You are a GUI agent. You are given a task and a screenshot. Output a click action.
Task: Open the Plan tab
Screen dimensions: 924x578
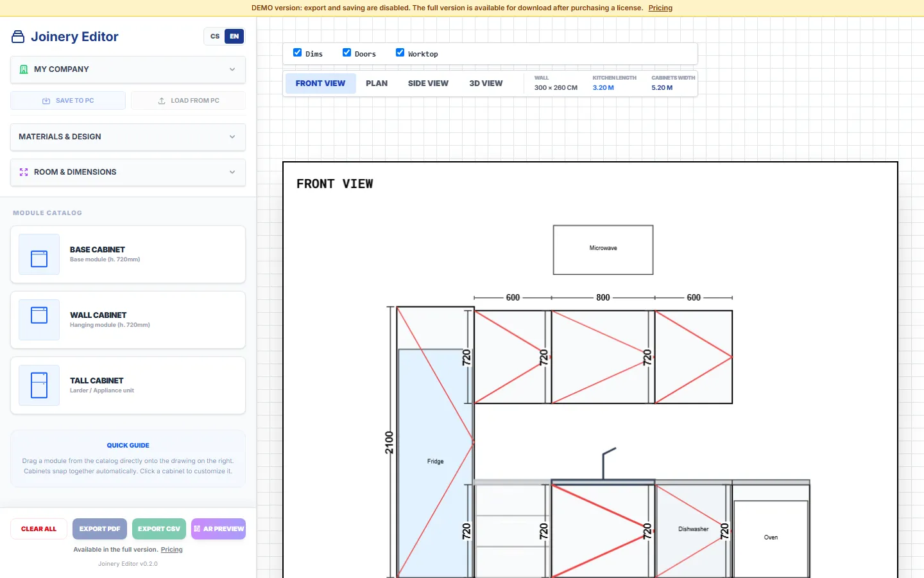pyautogui.click(x=377, y=83)
